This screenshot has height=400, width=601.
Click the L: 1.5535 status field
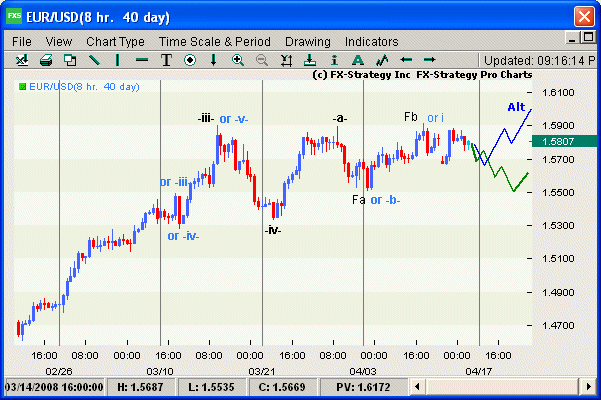(x=211, y=387)
